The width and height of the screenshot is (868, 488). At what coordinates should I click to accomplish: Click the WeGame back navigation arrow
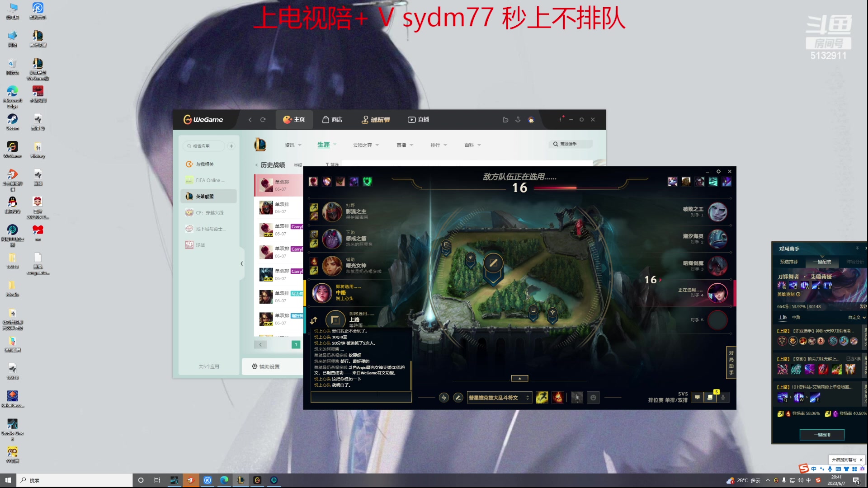(250, 119)
